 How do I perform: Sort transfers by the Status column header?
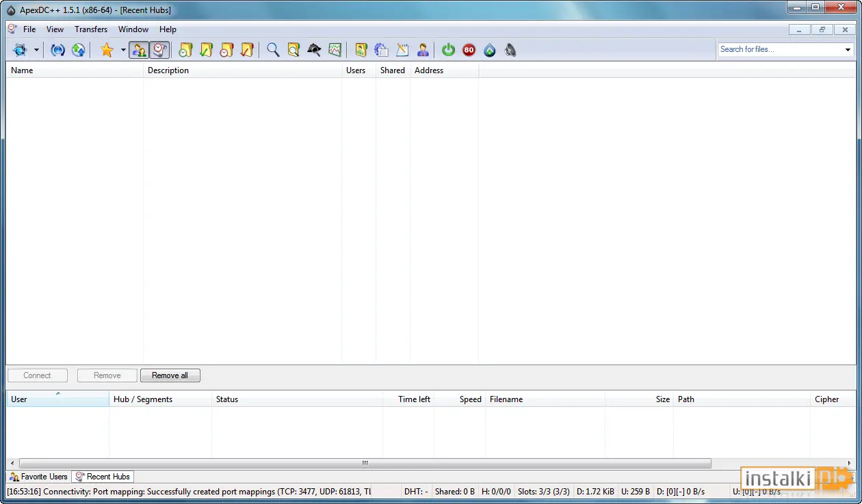(298, 399)
